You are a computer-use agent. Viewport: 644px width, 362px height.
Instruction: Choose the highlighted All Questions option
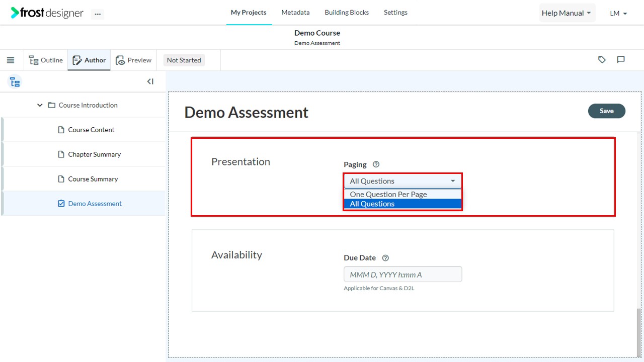[403, 204]
